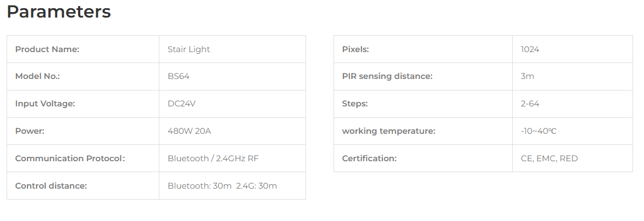Screen dimensions: 644x221
Task: Click the -10~40℃ temperature value
Action: (x=538, y=131)
